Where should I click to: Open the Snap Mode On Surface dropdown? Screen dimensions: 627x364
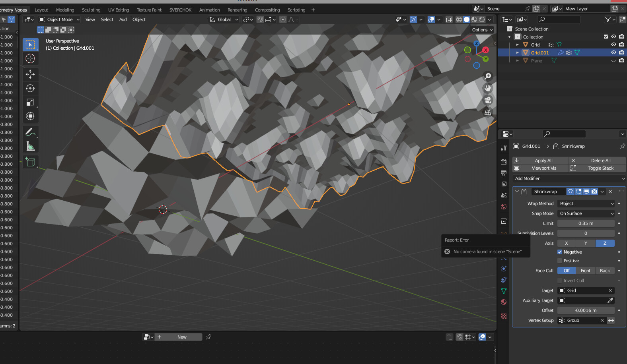586,213
